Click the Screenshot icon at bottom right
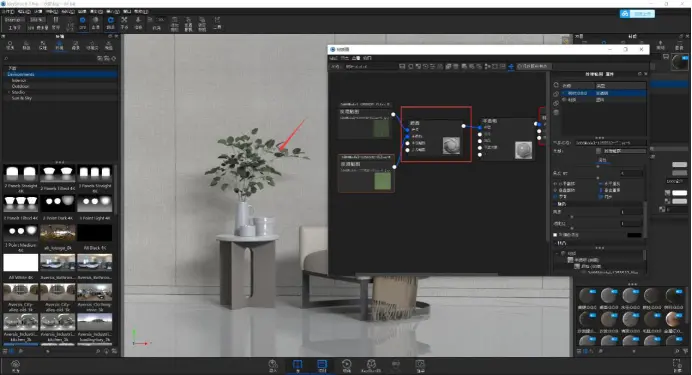Screen dimensions: 692x375 tap(677, 366)
